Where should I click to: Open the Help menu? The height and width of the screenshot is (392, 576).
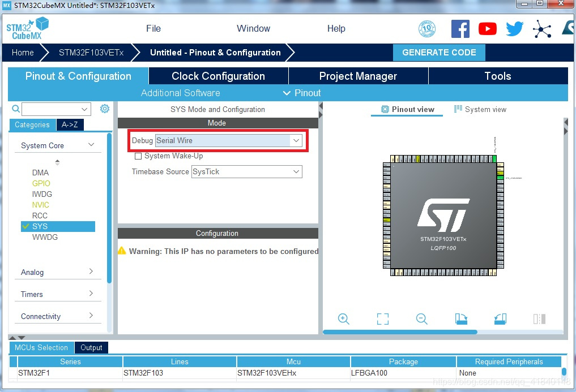(336, 28)
